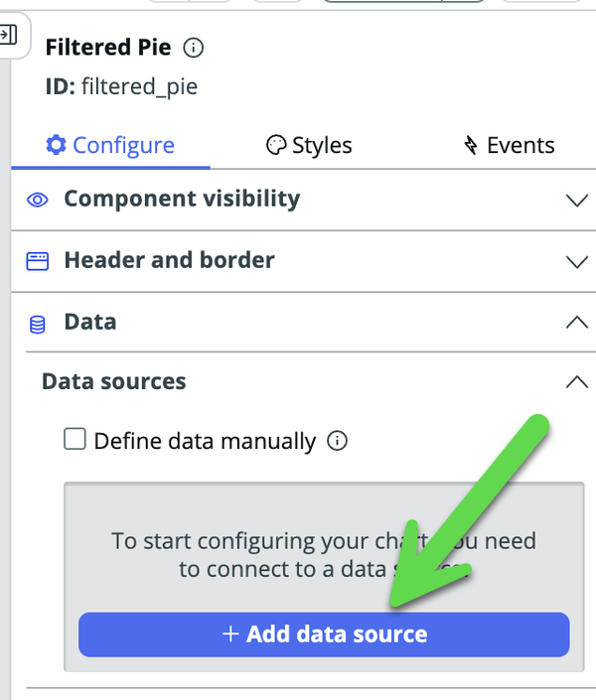Screen dimensions: 596x700
Task: Enable the Define data manually checkbox
Action: [x=74, y=439]
